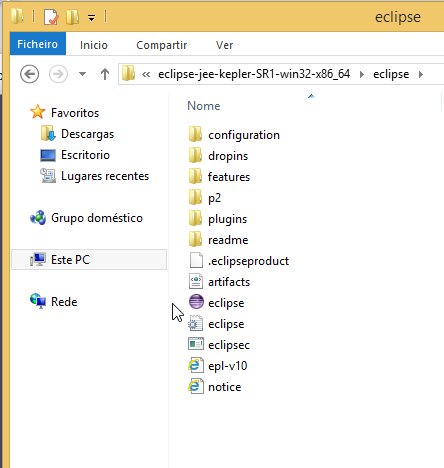Expand arrow after eclipse path segment
This screenshot has width=444, height=468.
coord(421,74)
